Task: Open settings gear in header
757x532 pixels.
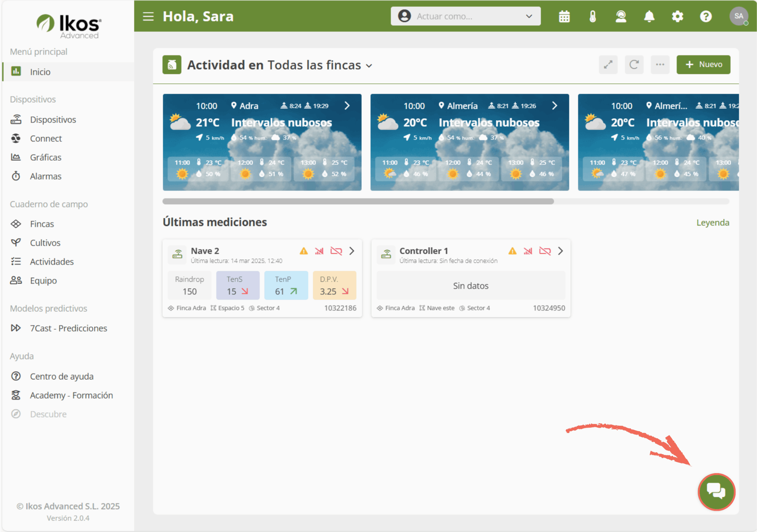Action: point(677,16)
